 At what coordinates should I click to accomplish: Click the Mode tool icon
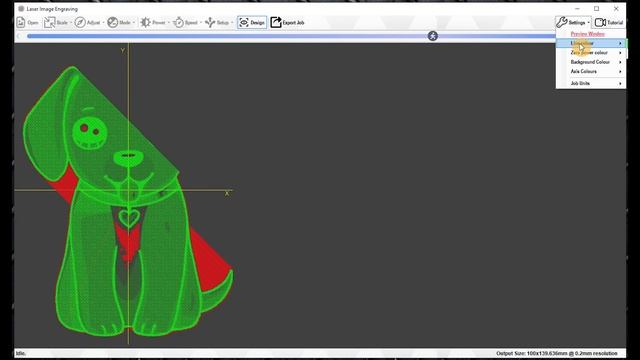coord(113,22)
